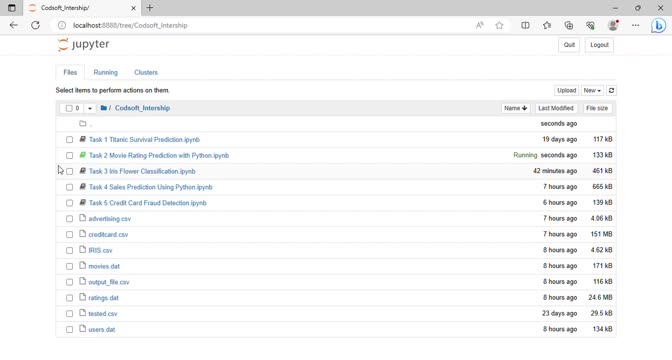672x360 pixels.
Task: Click the Upload button
Action: pos(566,90)
